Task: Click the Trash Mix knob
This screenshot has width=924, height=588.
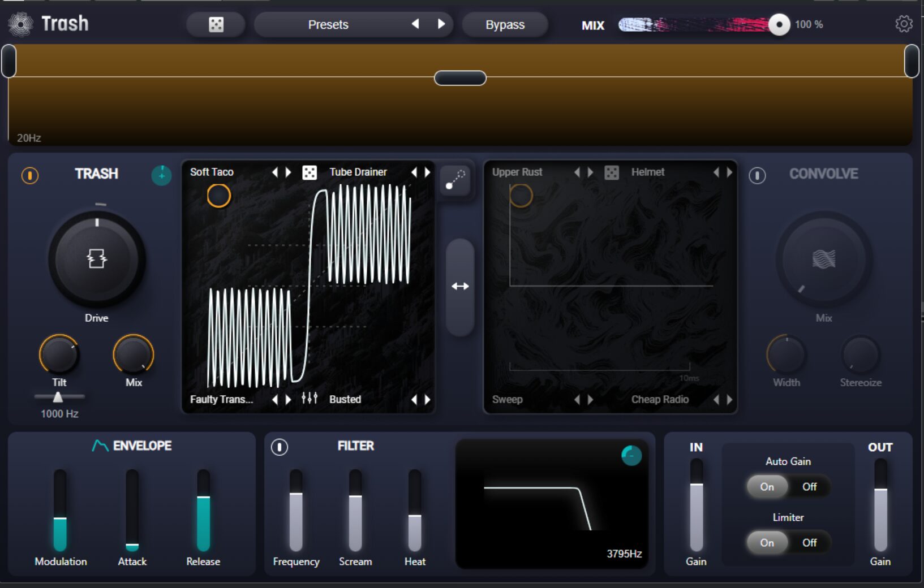Action: (134, 354)
